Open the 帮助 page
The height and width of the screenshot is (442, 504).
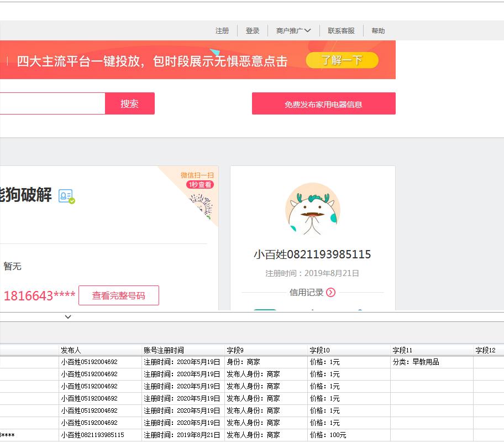click(378, 30)
